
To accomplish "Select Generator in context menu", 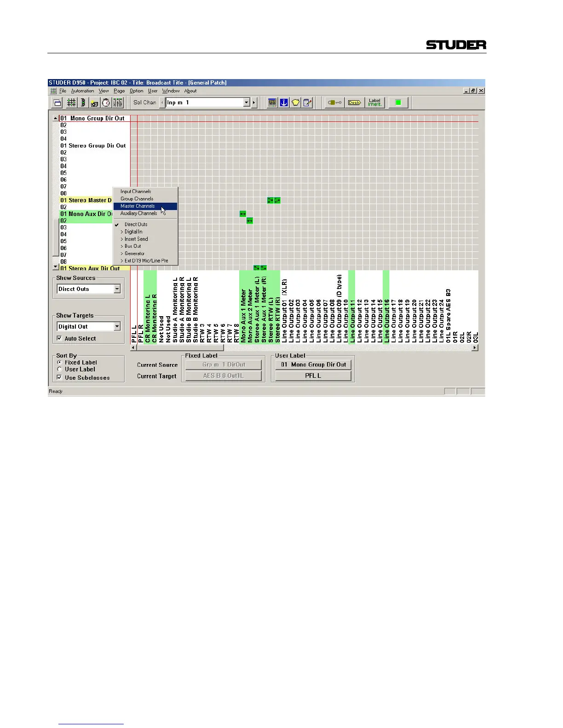I will click(x=145, y=254).
